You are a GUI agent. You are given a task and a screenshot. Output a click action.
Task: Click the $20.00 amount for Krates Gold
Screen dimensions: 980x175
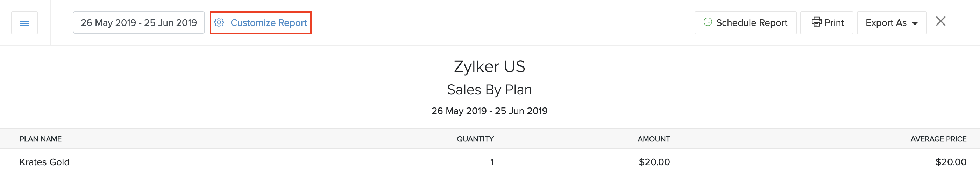point(654,162)
